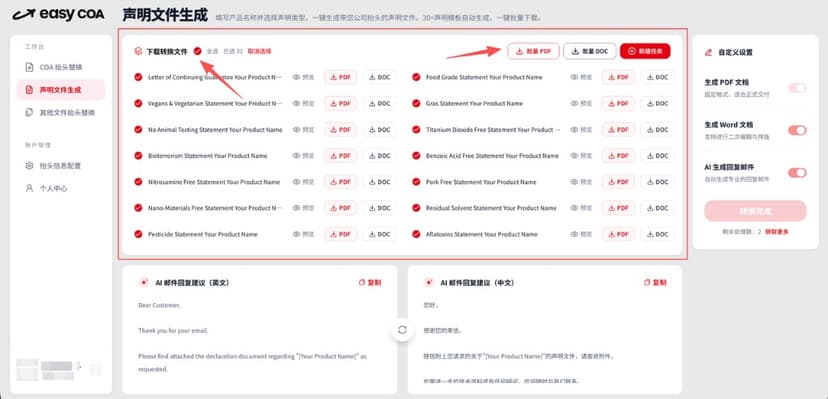
Task: Download PDF of Food Grade Statement
Action: click(618, 77)
